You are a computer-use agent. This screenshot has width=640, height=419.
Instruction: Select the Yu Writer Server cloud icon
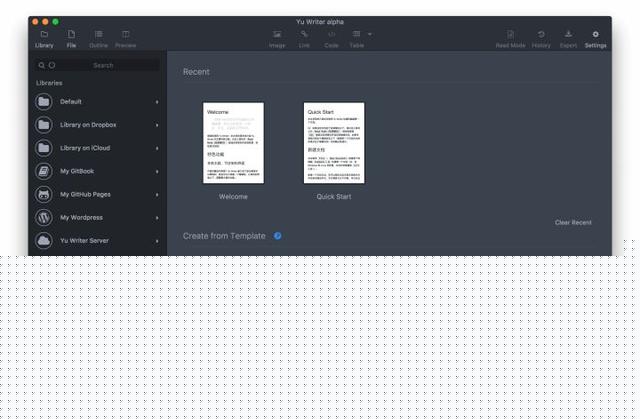tap(44, 241)
